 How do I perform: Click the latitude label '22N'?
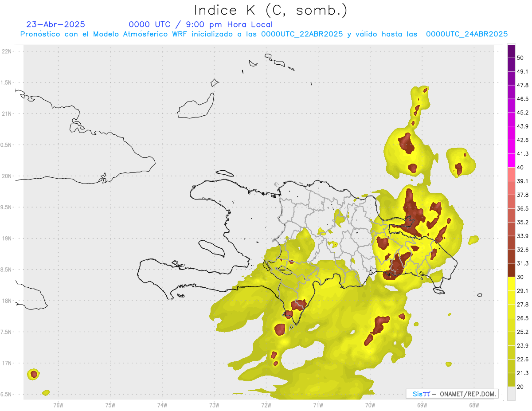[7, 51]
